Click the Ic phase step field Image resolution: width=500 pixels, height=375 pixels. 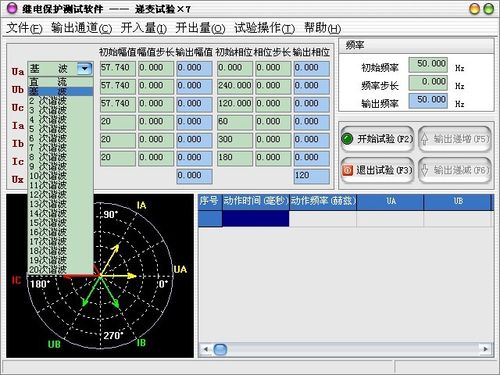pyautogui.click(x=273, y=158)
